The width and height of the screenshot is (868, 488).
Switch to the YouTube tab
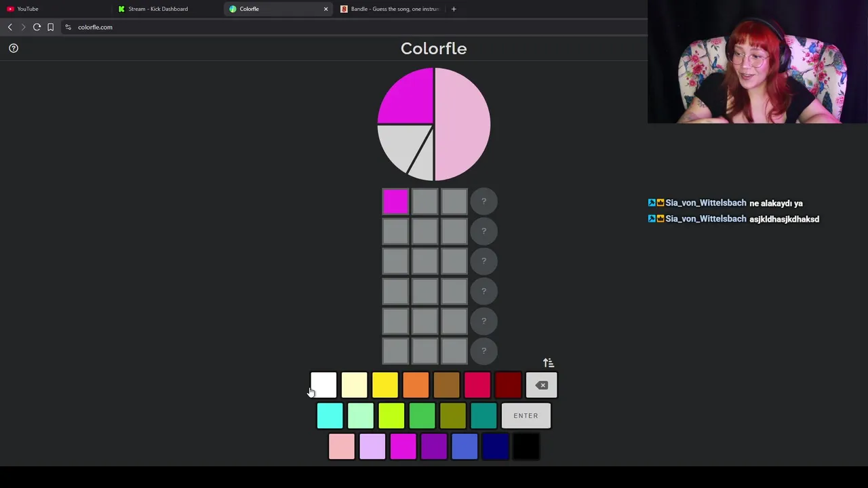pos(54,9)
